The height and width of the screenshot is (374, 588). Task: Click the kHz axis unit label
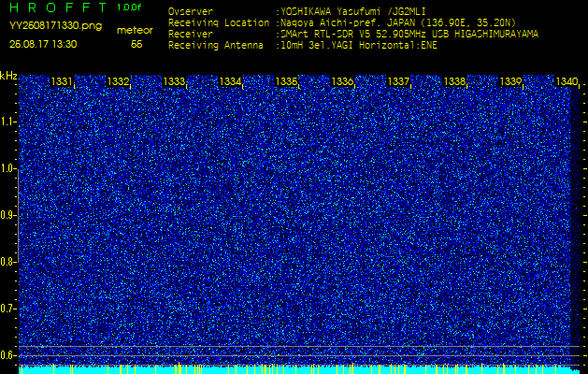click(x=8, y=76)
